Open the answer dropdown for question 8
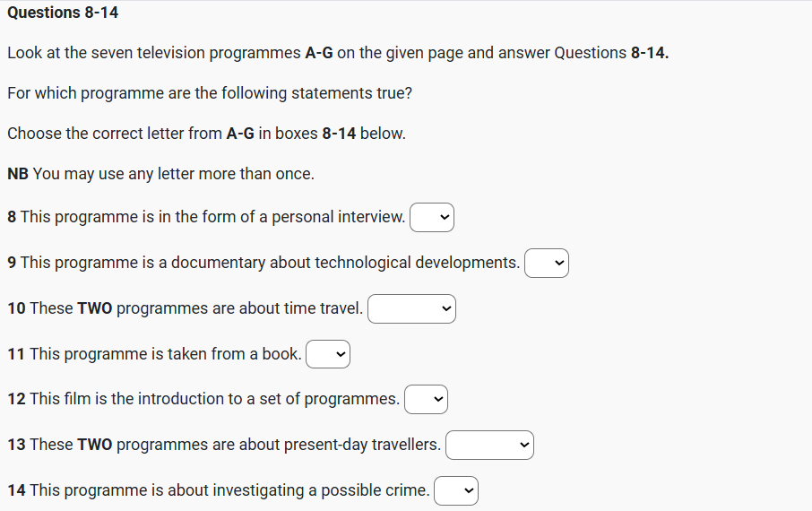 click(432, 218)
